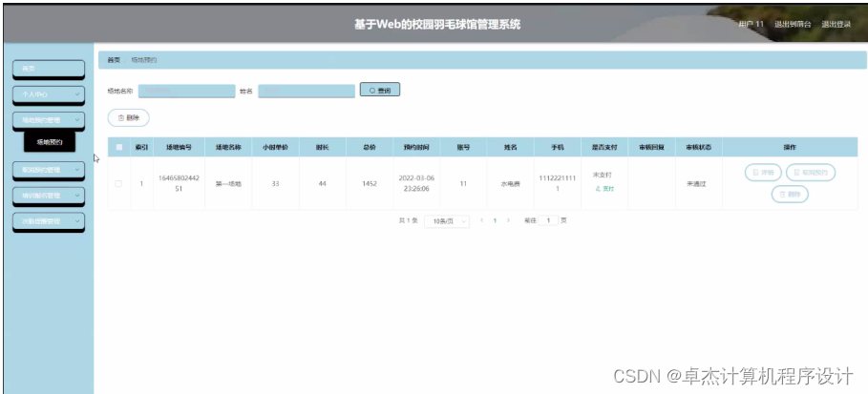
Task: Click 退出到前台 in the header
Action: pyautogui.click(x=794, y=25)
